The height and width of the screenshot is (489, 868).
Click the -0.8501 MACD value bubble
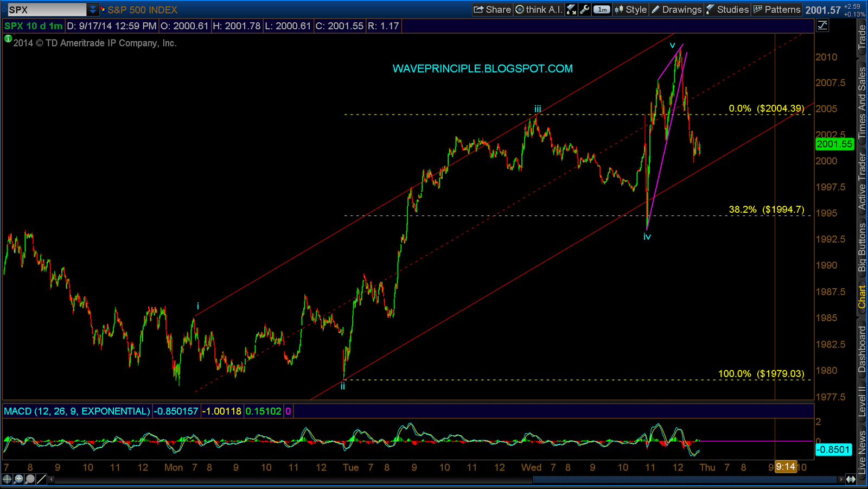coord(833,449)
